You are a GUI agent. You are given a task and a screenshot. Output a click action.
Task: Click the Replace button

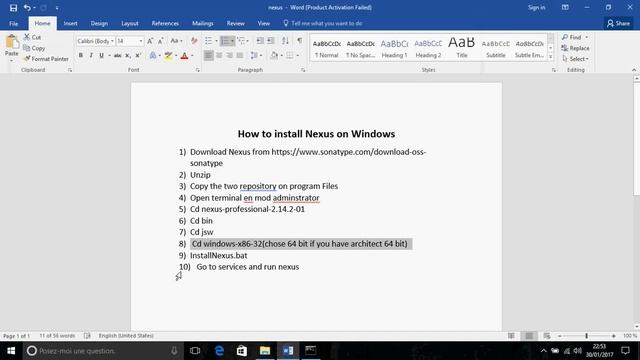[575, 48]
